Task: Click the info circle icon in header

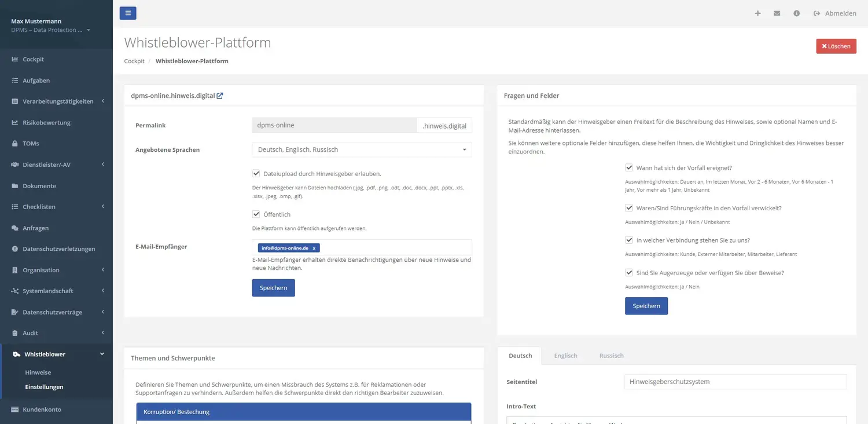Action: pyautogui.click(x=796, y=13)
